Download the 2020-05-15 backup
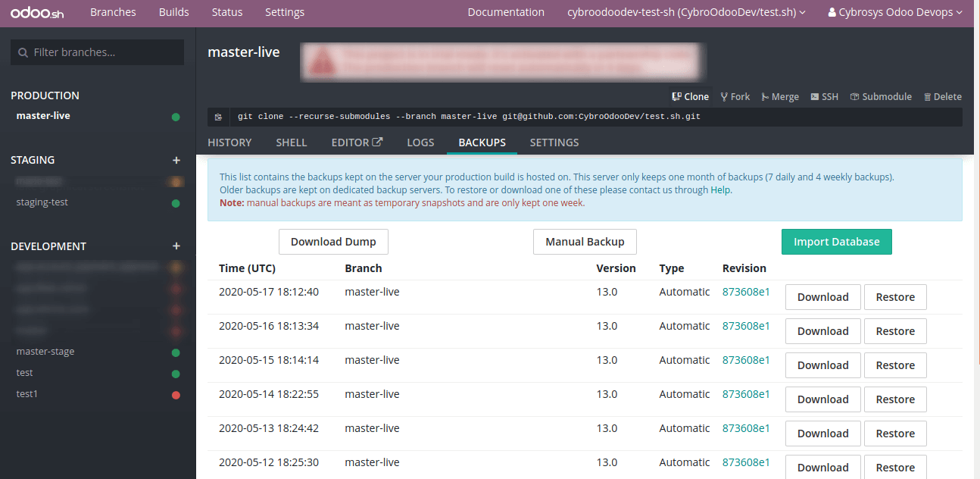 [822, 365]
